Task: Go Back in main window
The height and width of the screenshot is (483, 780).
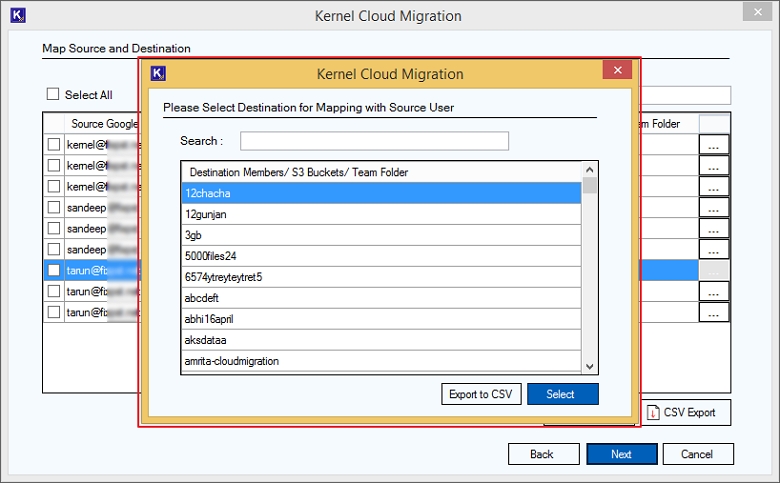Action: pos(544,454)
